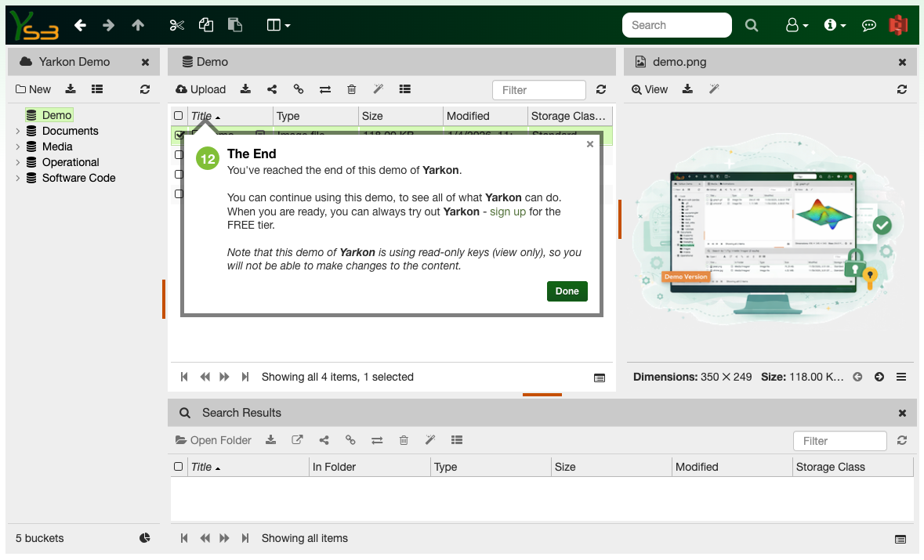Screen dimensions: 924x560
Task: Click the search magnifier icon in header
Action: [752, 25]
